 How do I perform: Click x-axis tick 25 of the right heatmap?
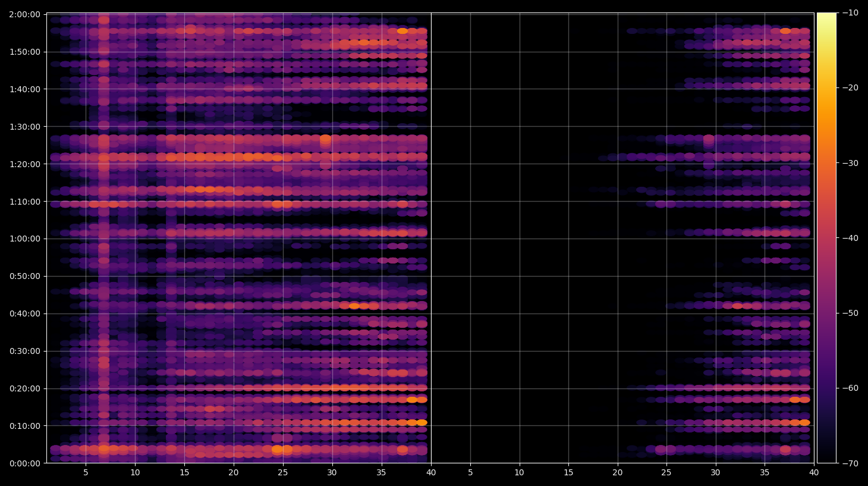click(x=666, y=473)
